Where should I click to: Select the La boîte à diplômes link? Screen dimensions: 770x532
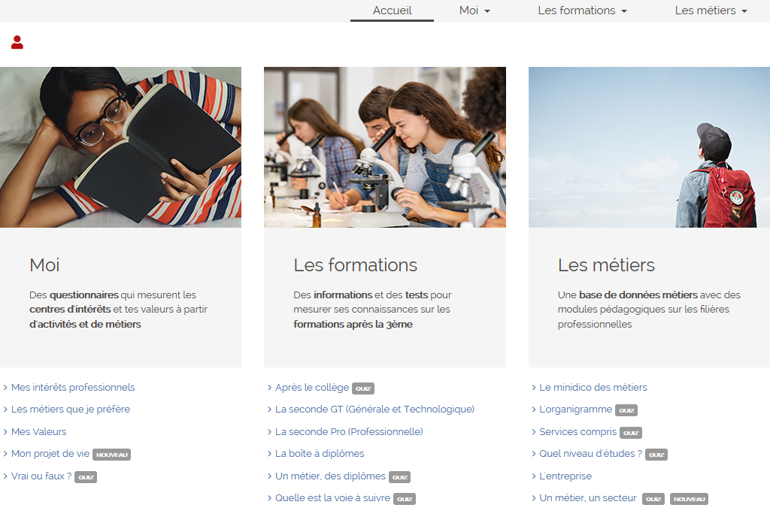click(319, 453)
